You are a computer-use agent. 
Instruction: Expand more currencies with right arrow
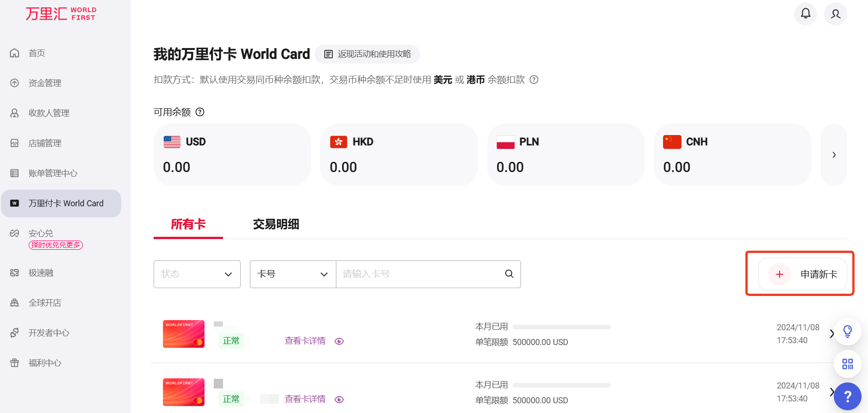(834, 155)
